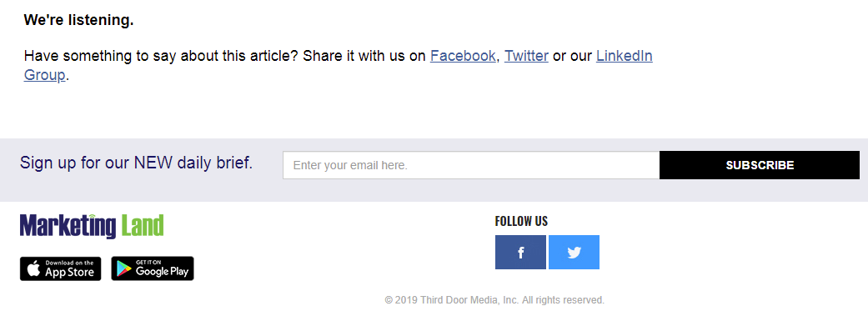Viewport: 868px width, 316px height.
Task: Click the Follow Us heading
Action: 521,221
